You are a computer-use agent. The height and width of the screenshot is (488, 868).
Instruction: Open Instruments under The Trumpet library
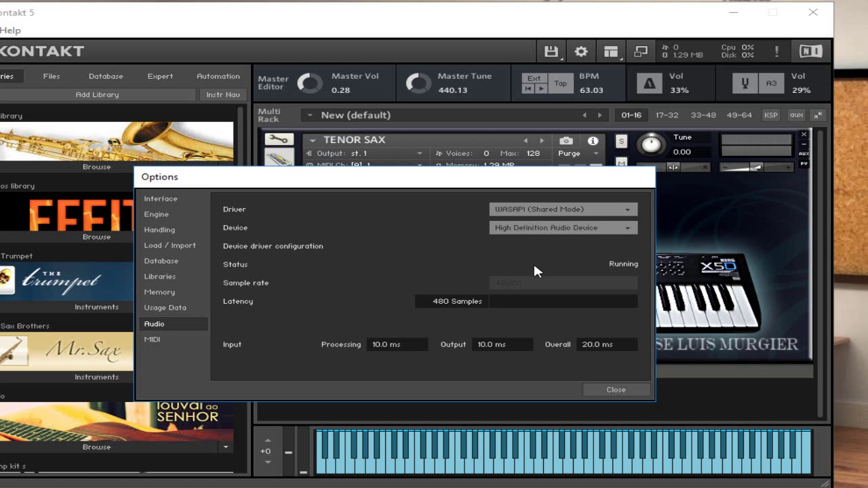pyautogui.click(x=96, y=307)
